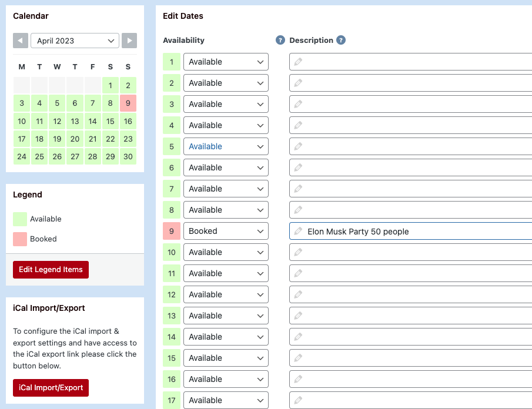Open availability dropdown for day 4
Viewport: 532px width, 409px height.
(226, 125)
